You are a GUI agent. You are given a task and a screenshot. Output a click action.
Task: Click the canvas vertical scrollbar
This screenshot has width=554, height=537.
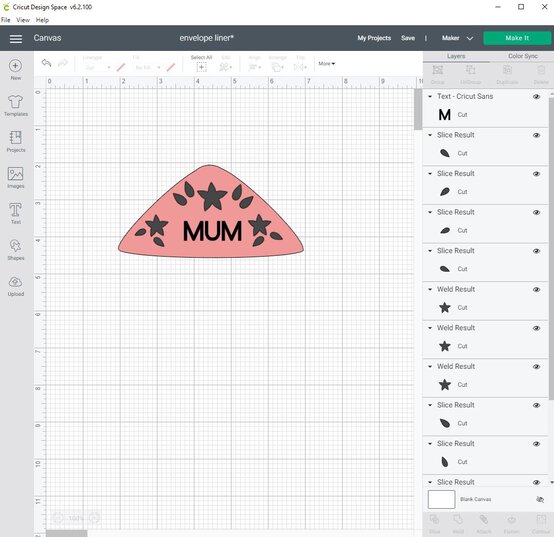click(x=418, y=109)
